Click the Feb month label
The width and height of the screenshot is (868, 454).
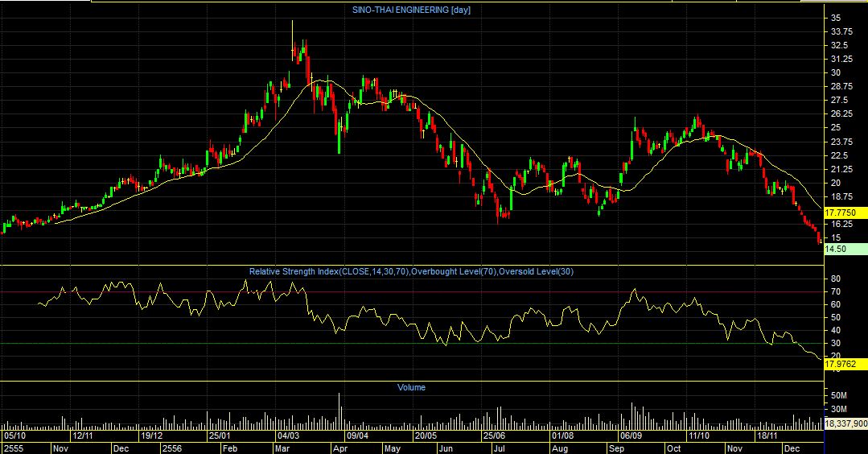coord(228,448)
